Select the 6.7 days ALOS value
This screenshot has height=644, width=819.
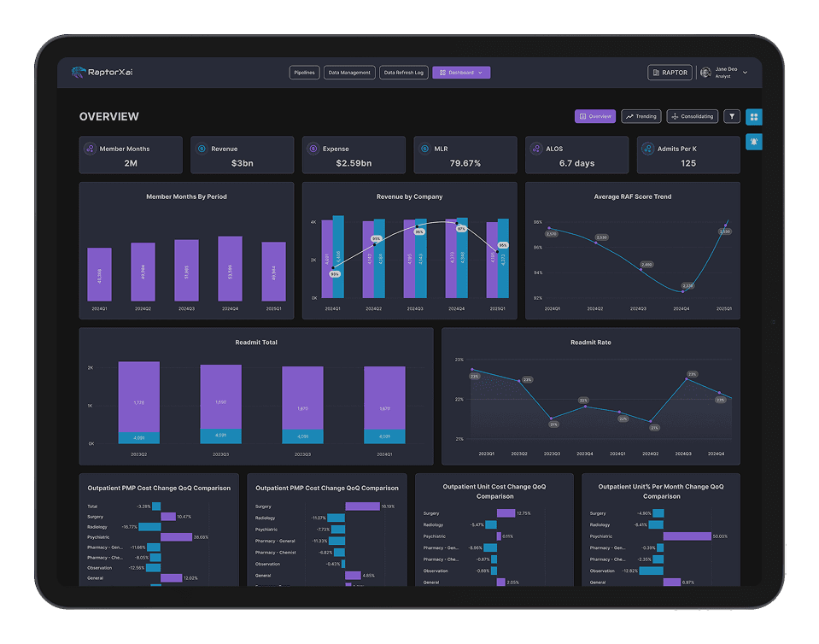click(576, 163)
